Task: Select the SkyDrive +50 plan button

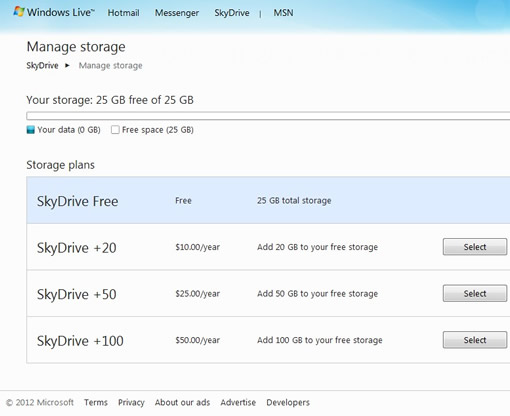Action: pyautogui.click(x=475, y=293)
